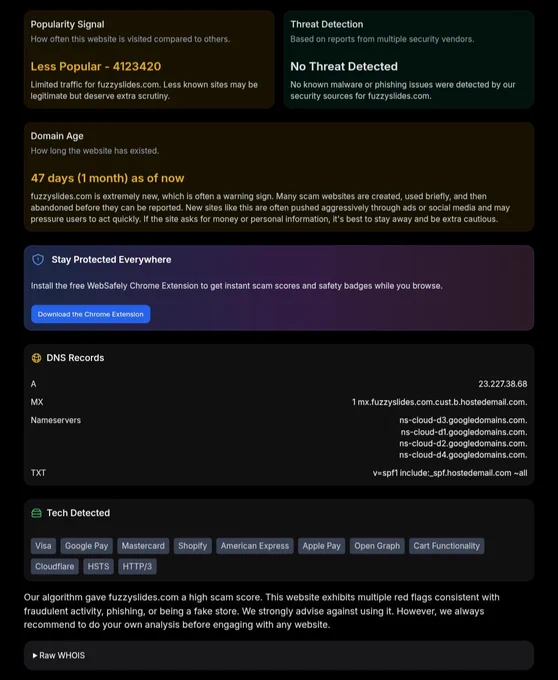Image resolution: width=558 pixels, height=680 pixels.
Task: Select nameserver ns-cloud-d2.googledomains.com.
Action: click(463, 443)
